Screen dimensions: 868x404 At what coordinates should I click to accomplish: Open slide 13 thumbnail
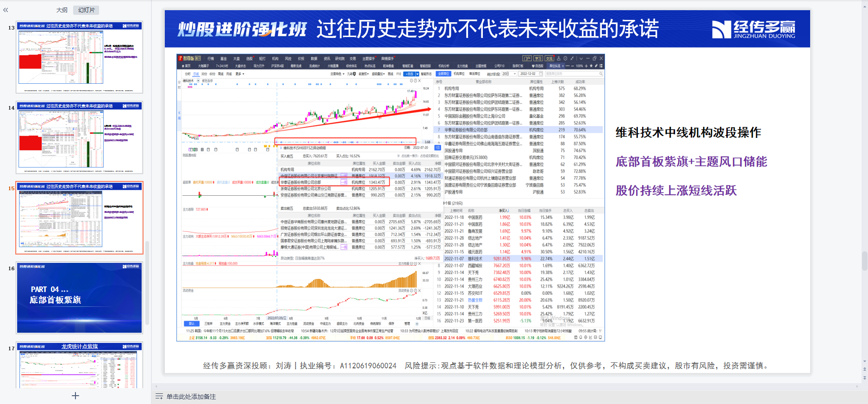coord(80,57)
